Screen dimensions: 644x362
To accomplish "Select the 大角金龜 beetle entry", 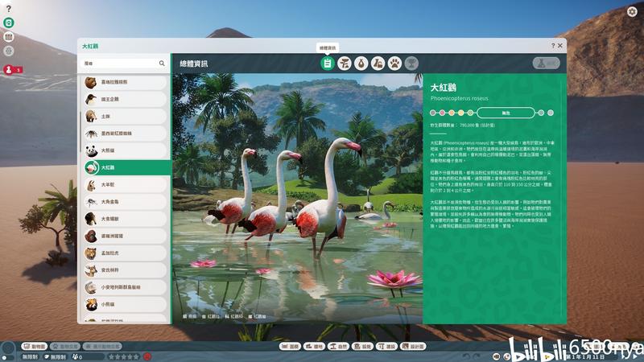I will pyautogui.click(x=125, y=202).
